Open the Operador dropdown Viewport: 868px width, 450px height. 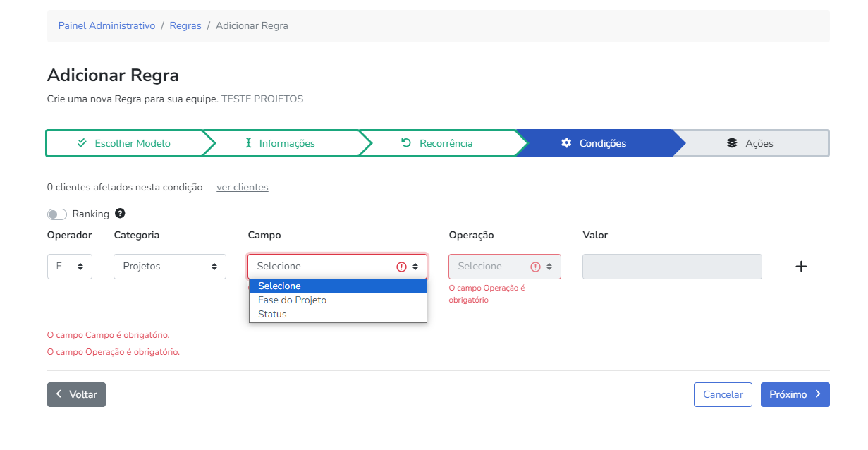(69, 267)
